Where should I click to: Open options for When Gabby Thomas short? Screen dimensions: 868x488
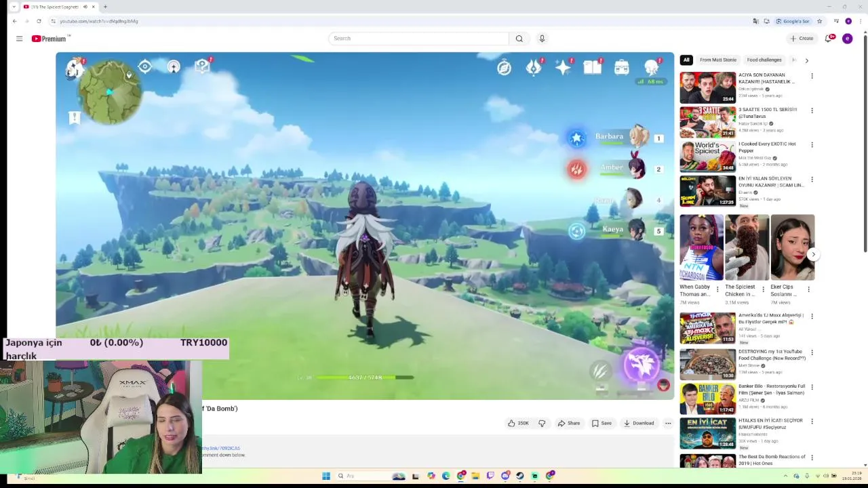[x=717, y=289]
